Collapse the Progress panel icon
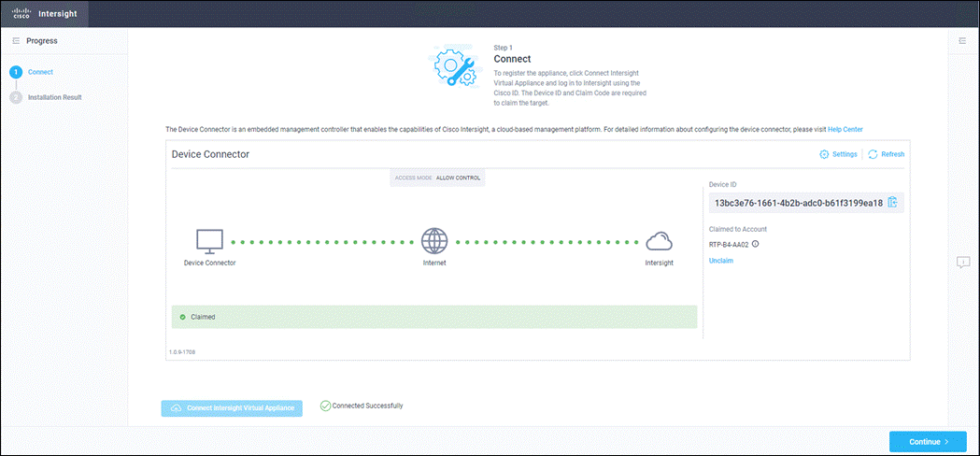The height and width of the screenshot is (456, 980). (x=16, y=41)
